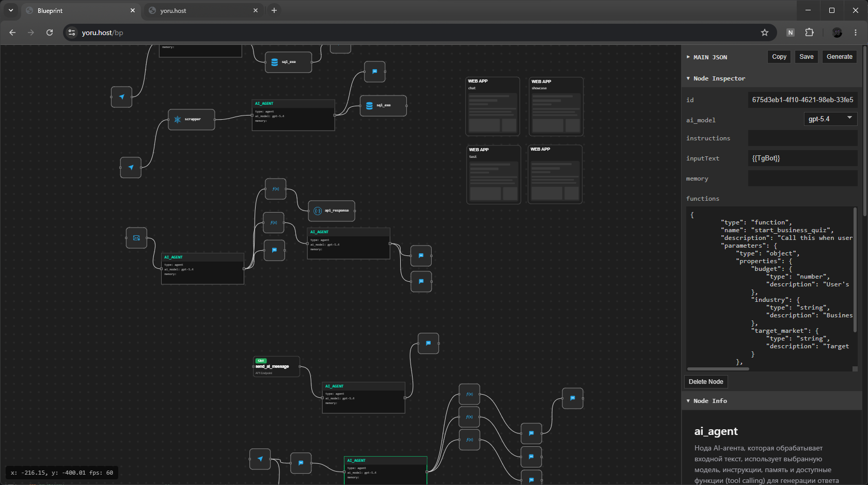Click the Save button

coord(806,57)
